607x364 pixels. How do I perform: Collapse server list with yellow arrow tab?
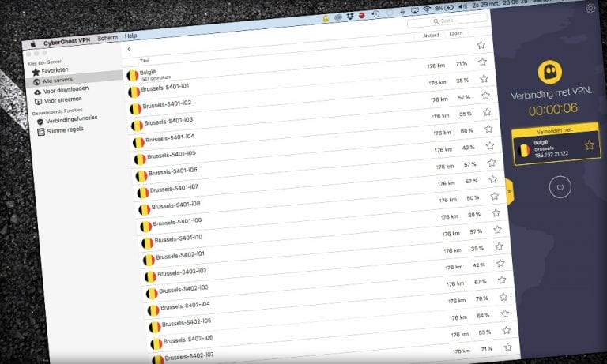(x=510, y=192)
